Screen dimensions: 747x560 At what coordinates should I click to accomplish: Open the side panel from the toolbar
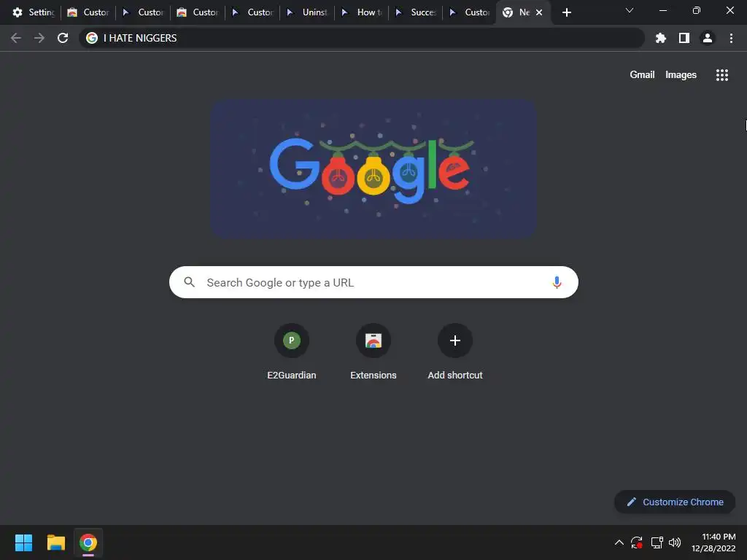click(x=684, y=38)
